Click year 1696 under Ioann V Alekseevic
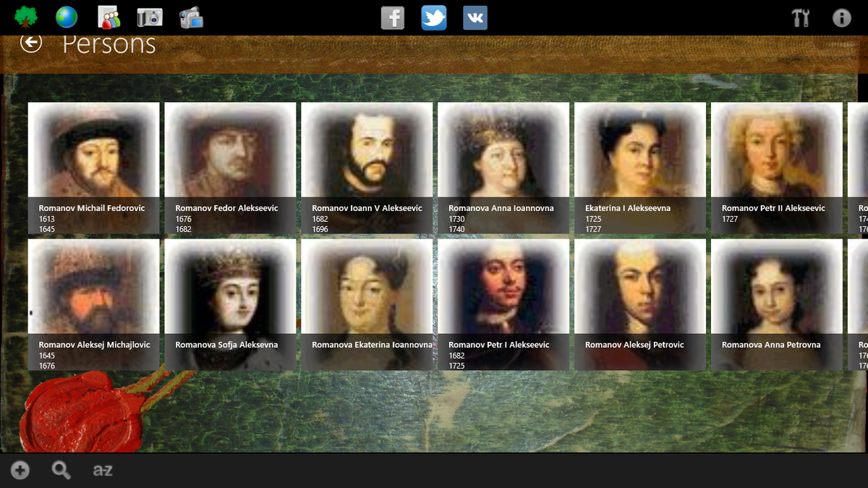The image size is (868, 488). [320, 229]
